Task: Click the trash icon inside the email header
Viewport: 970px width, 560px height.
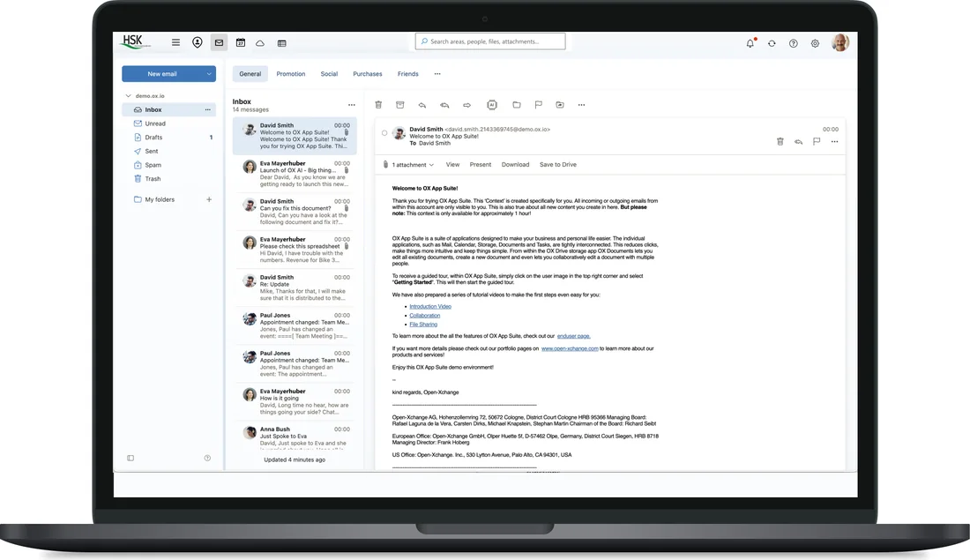Action: pyautogui.click(x=780, y=142)
